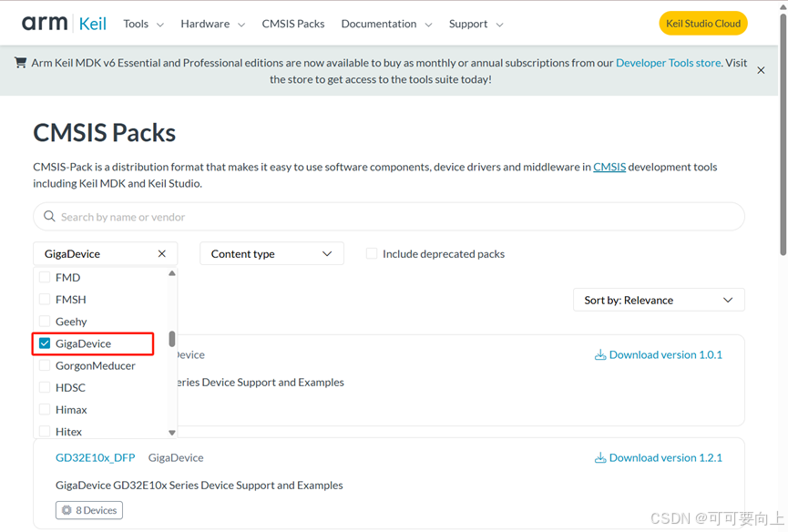788x532 pixels.
Task: Click Keil Studio Cloud button
Action: click(703, 24)
